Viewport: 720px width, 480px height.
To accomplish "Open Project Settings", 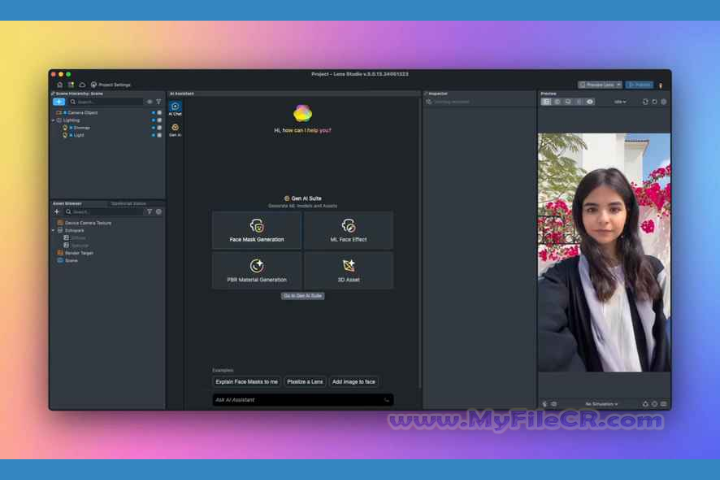I will 111,85.
